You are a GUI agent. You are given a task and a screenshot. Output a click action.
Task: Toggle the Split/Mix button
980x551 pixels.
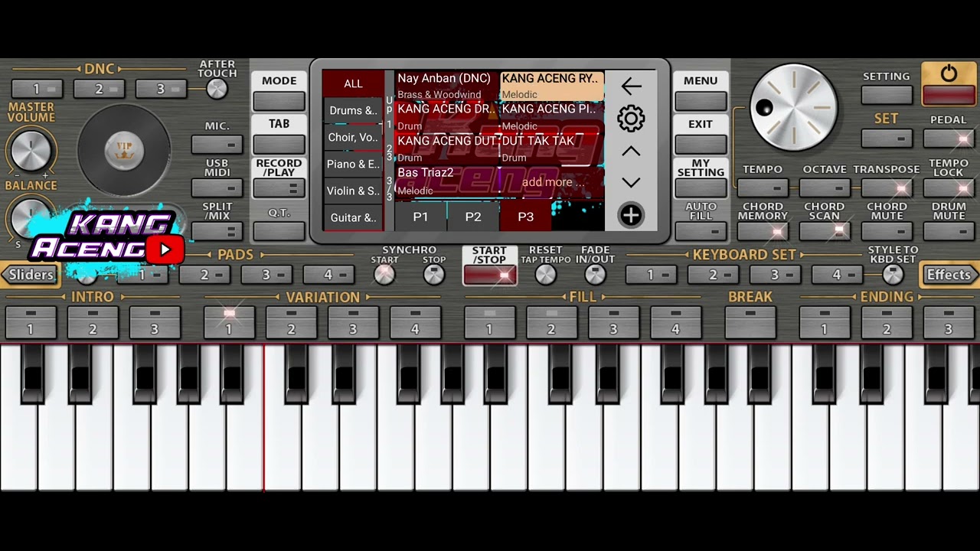(x=217, y=231)
